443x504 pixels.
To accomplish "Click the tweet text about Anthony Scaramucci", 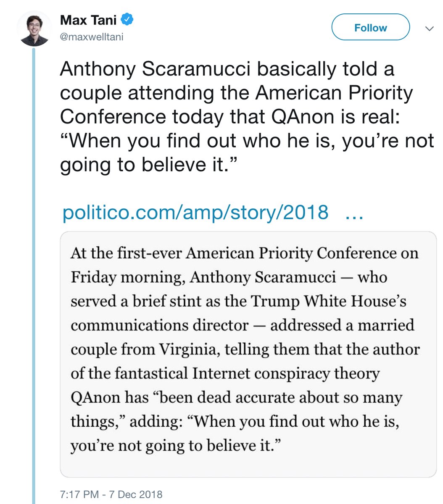I will pos(227,69).
